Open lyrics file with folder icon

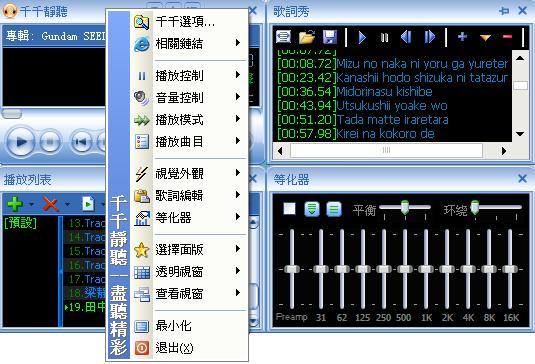point(306,37)
